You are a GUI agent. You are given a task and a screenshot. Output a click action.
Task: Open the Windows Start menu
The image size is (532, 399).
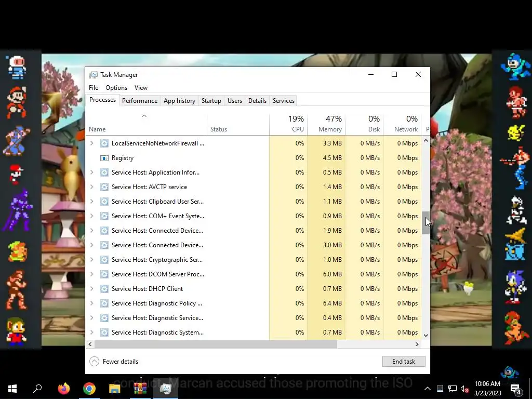[x=12, y=389]
